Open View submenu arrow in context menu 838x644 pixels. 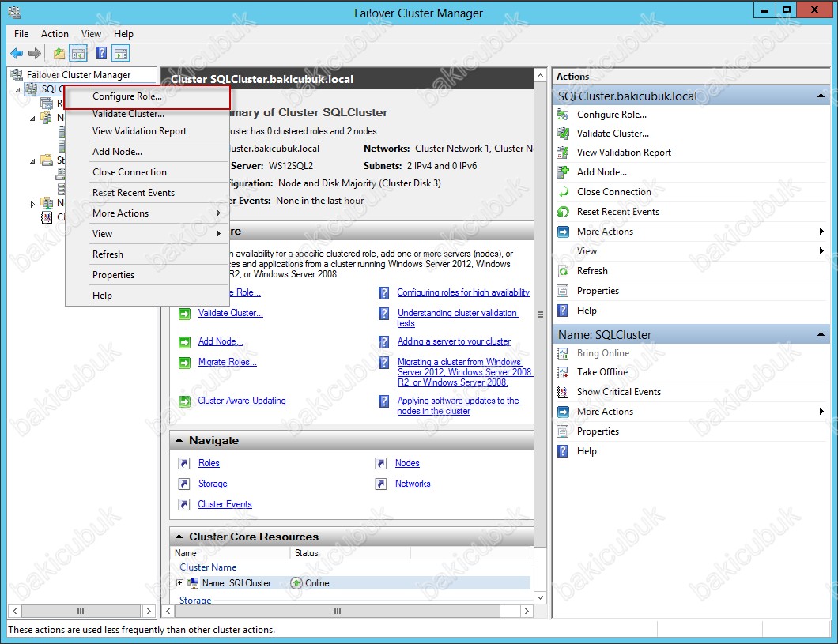[x=218, y=233]
